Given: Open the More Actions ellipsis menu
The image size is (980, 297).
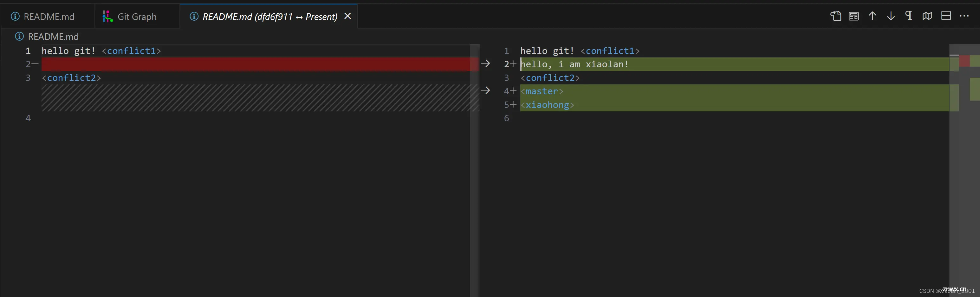Looking at the screenshot, I should [964, 16].
